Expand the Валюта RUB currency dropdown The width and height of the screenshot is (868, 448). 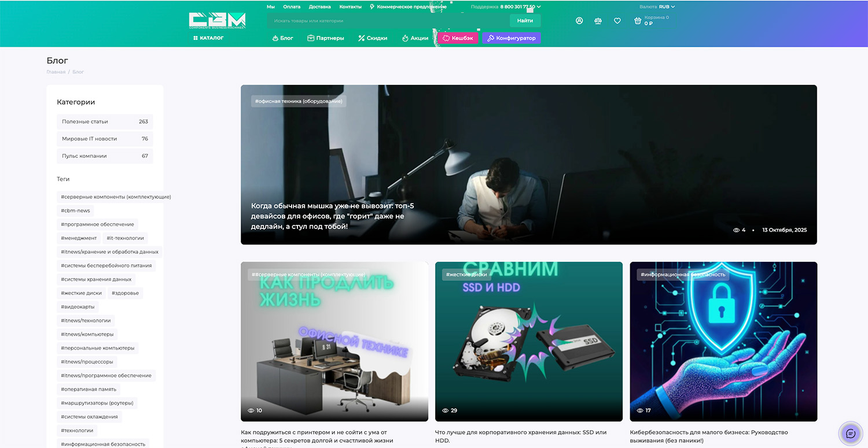(667, 7)
